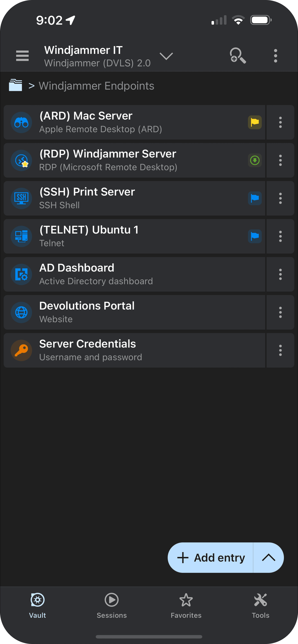The width and height of the screenshot is (298, 644).
Task: Open the Tools tab
Action: [x=260, y=605]
